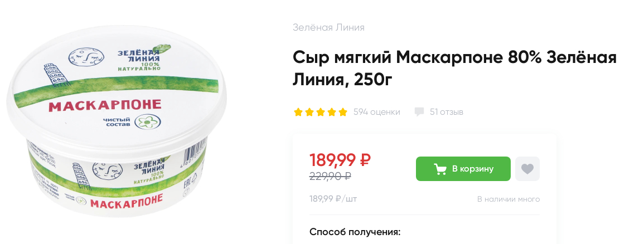Viewport: 644px width, 244px height.
Task: Click the red price 189,99 ₽
Action: tap(340, 160)
